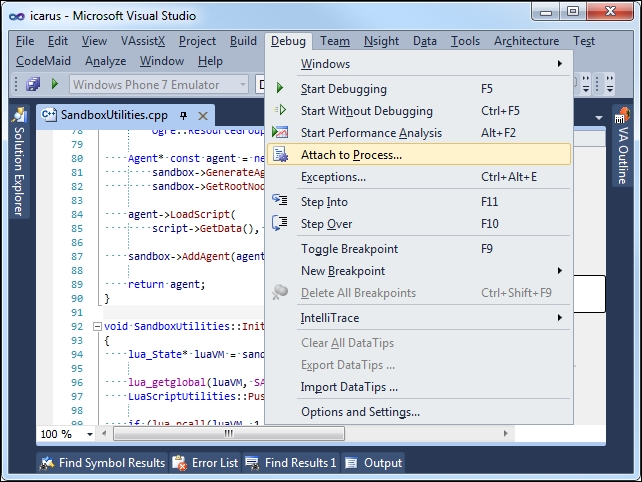Open the File menu

coord(25,41)
